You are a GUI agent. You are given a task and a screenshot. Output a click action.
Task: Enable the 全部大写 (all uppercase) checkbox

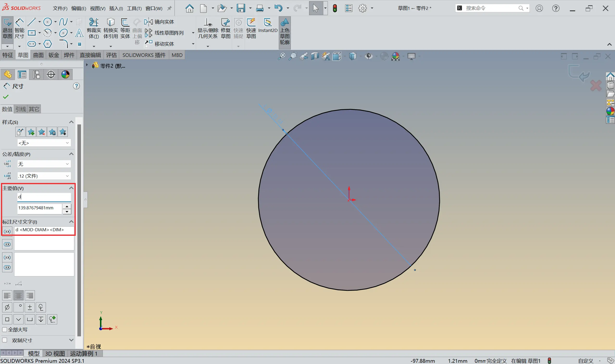pos(5,329)
